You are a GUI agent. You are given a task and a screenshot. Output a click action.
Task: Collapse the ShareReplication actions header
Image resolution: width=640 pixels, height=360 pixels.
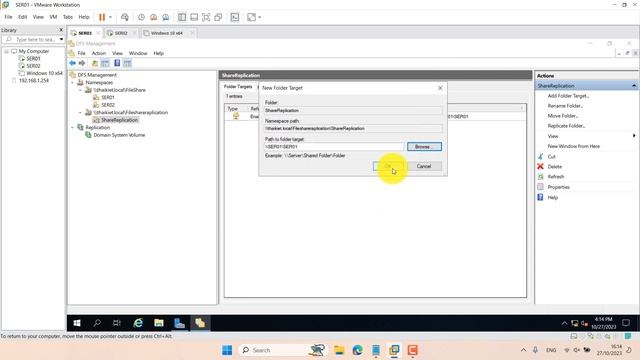[634, 86]
